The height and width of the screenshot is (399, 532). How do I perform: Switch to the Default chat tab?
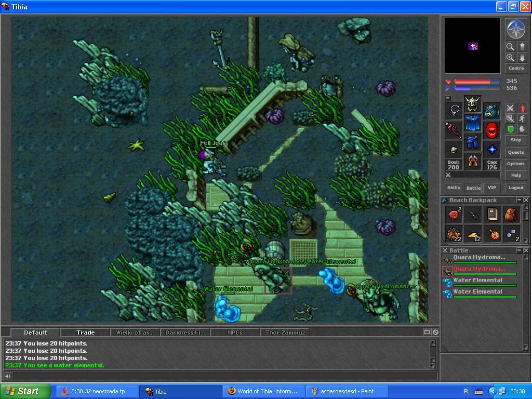pyautogui.click(x=35, y=332)
